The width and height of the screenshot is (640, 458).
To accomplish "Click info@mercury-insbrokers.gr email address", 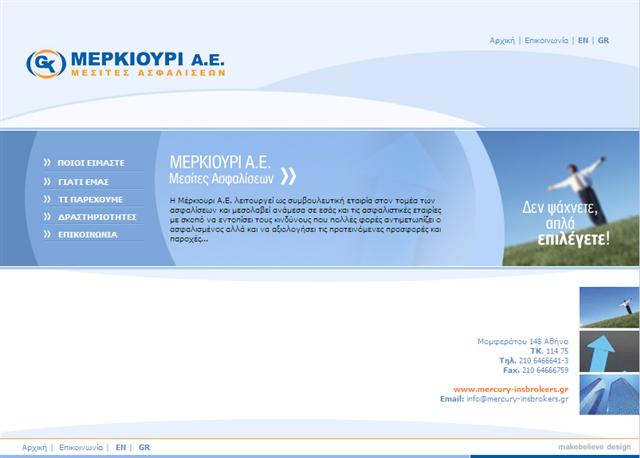I will pos(517,399).
